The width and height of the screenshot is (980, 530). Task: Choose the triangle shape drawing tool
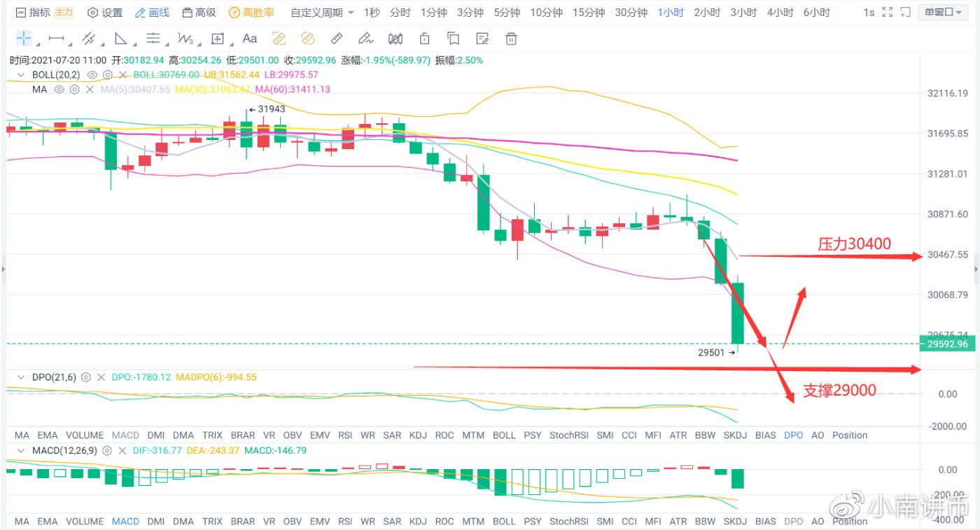pyautogui.click(x=120, y=39)
